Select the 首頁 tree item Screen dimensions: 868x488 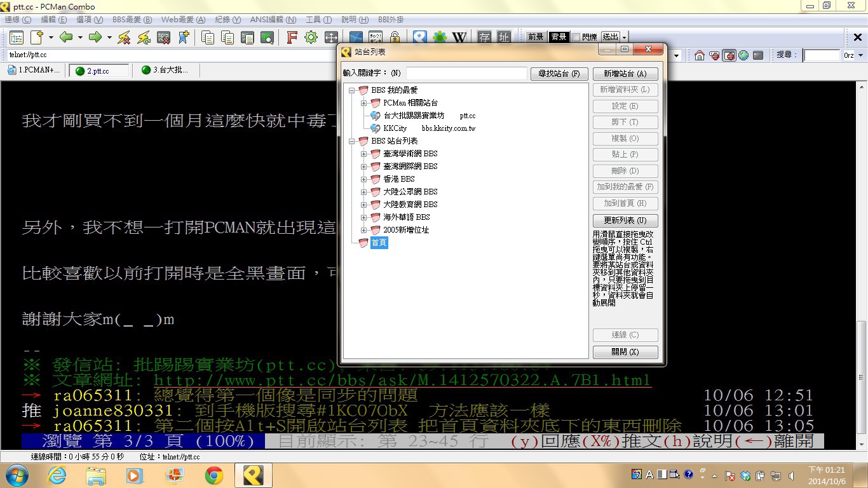[379, 243]
